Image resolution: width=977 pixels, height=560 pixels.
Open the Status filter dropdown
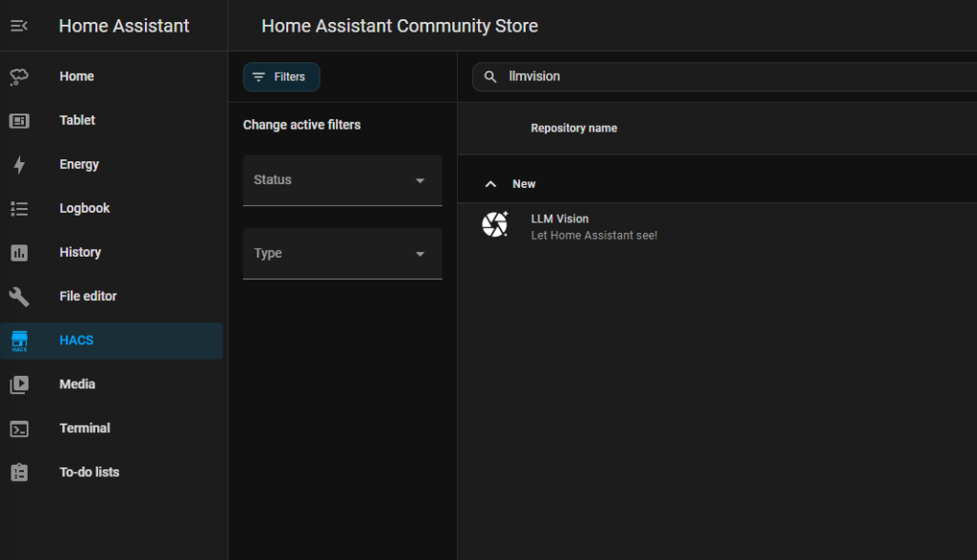point(343,180)
